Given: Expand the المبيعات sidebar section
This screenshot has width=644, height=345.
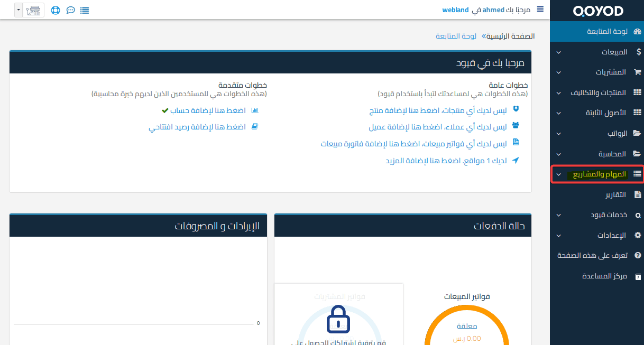Looking at the screenshot, I should [613, 52].
